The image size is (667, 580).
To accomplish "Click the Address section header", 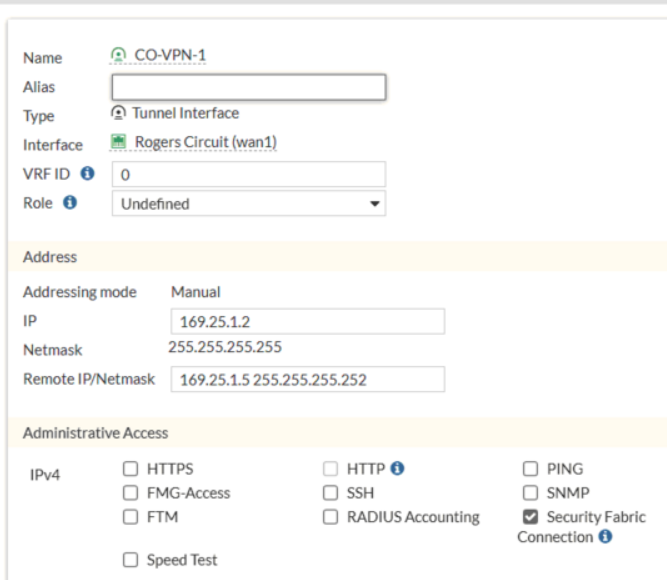I will click(50, 257).
